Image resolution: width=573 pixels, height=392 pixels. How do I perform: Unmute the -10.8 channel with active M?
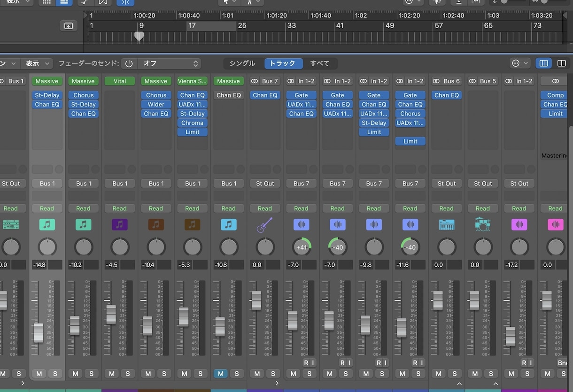click(x=221, y=374)
